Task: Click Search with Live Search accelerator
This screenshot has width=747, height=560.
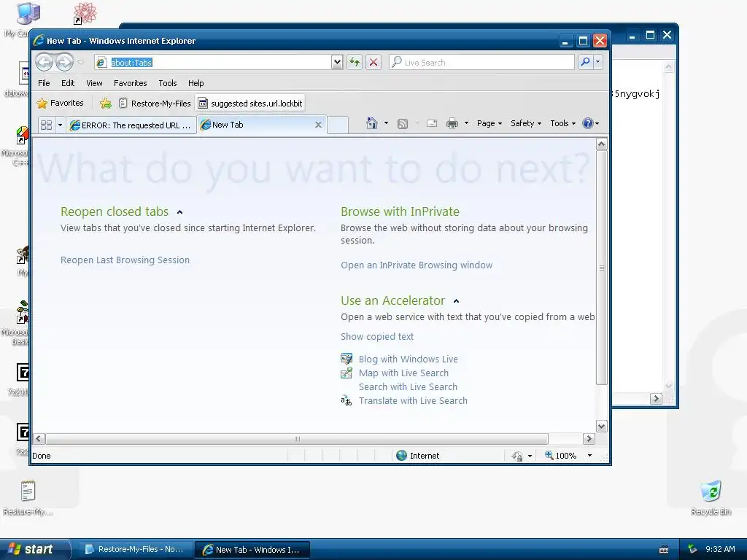Action: (x=408, y=386)
